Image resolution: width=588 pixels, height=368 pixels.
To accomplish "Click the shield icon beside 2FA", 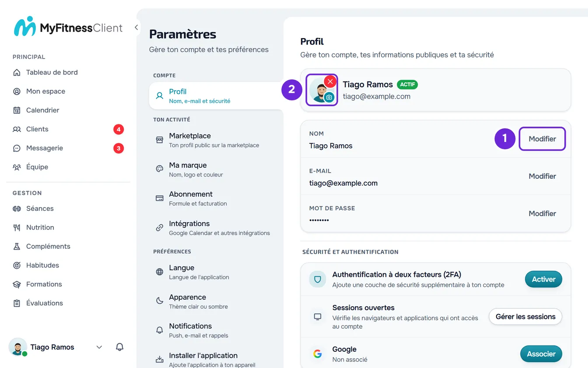I will coord(318,279).
